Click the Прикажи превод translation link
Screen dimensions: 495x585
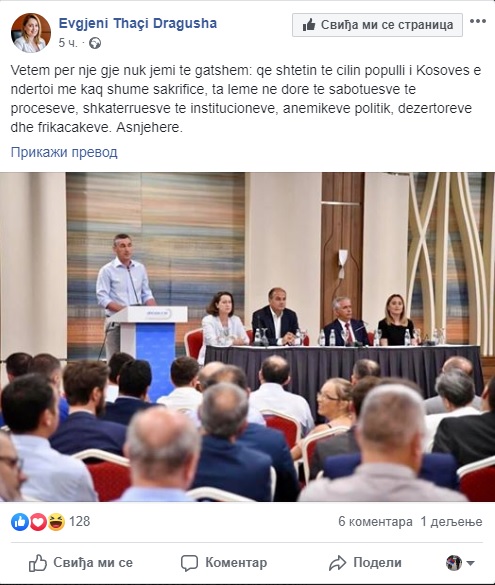point(64,152)
